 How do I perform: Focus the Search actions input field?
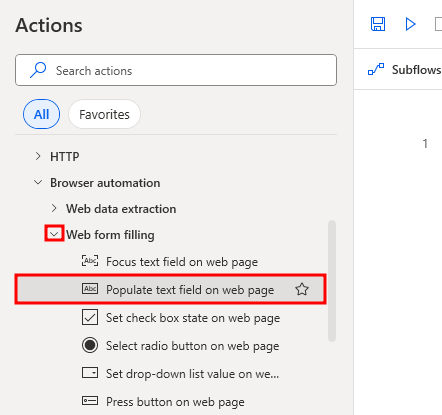tap(176, 70)
